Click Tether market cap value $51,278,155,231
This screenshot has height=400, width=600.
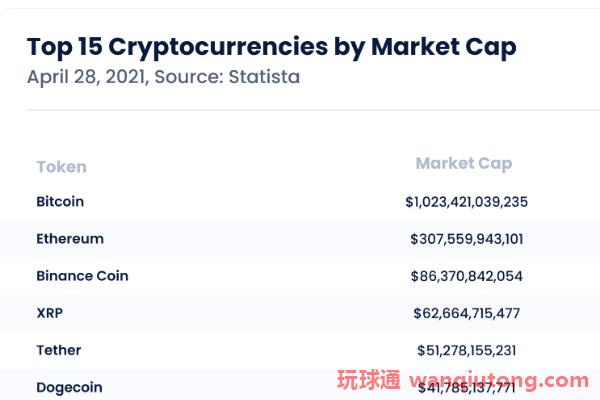[466, 350]
